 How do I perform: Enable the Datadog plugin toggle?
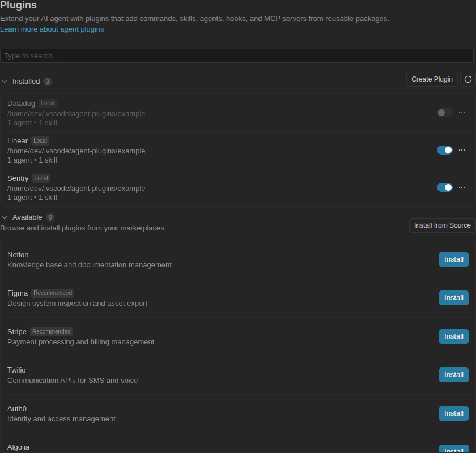445,113
